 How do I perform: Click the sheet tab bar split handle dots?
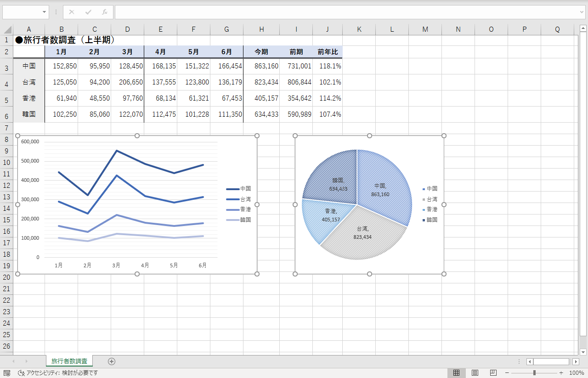[x=519, y=361]
